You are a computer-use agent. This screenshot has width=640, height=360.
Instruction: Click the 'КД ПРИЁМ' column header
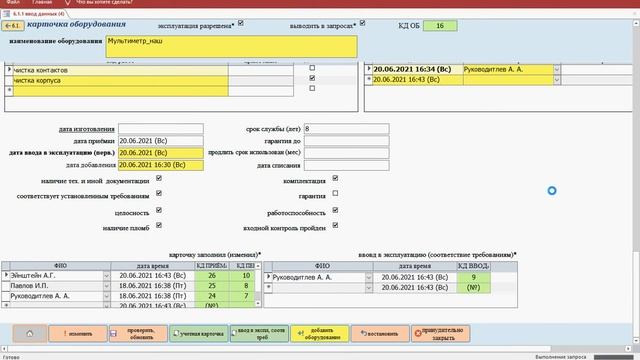(x=212, y=266)
